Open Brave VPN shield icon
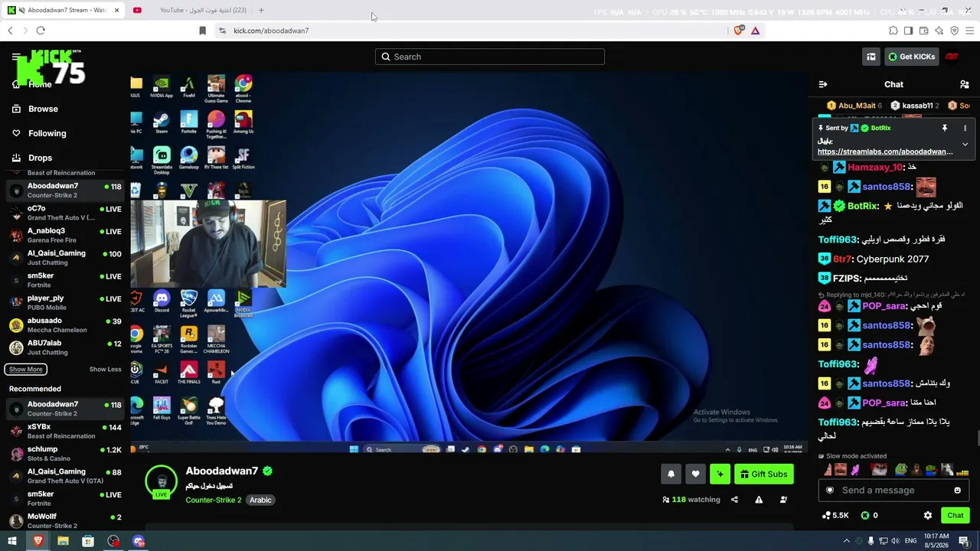 [954, 31]
